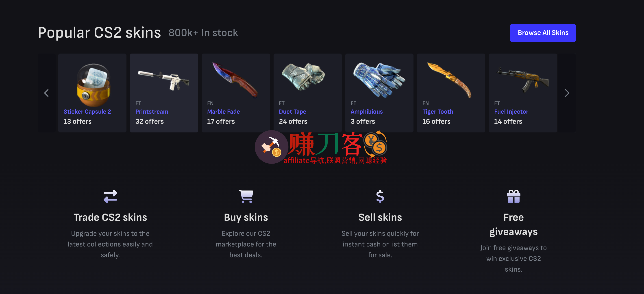The width and height of the screenshot is (644, 294).
Task: Click the gift box giveaways icon
Action: 513,196
